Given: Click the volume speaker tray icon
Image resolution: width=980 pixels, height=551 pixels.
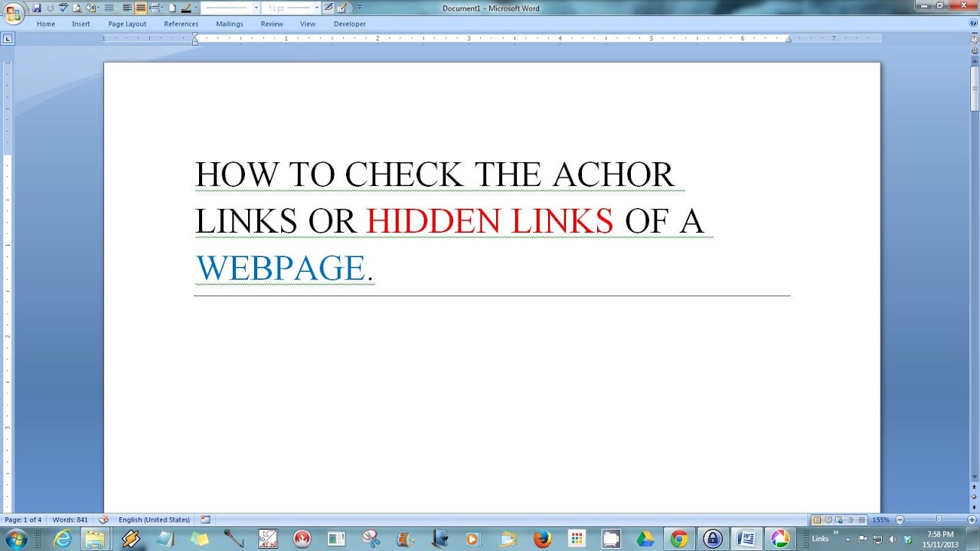Looking at the screenshot, I should (892, 539).
